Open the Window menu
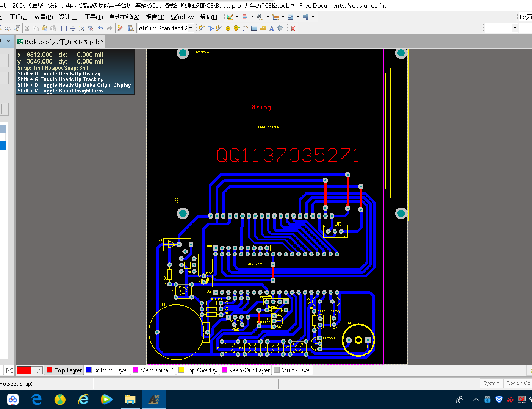Screen dimensions: 532x409 tap(182, 17)
